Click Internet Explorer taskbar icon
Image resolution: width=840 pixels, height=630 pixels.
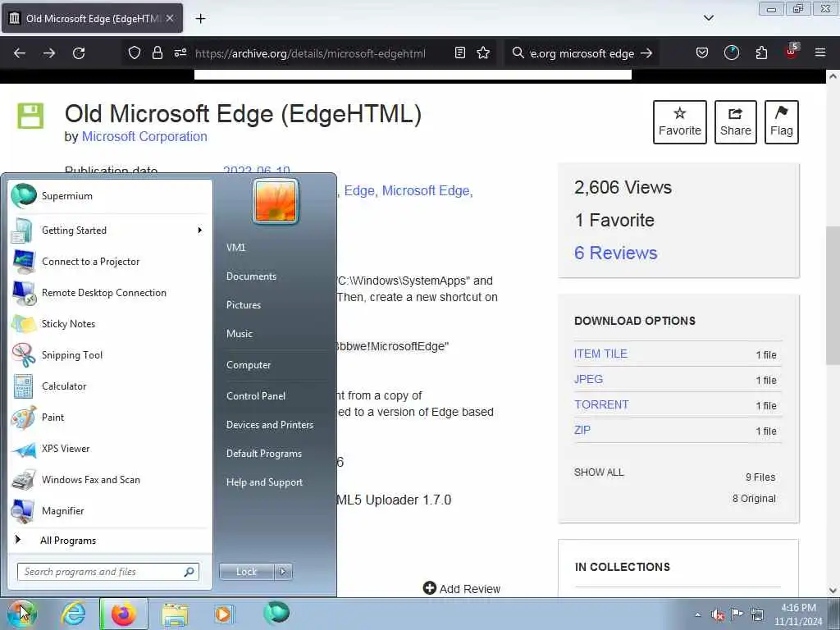point(73,614)
